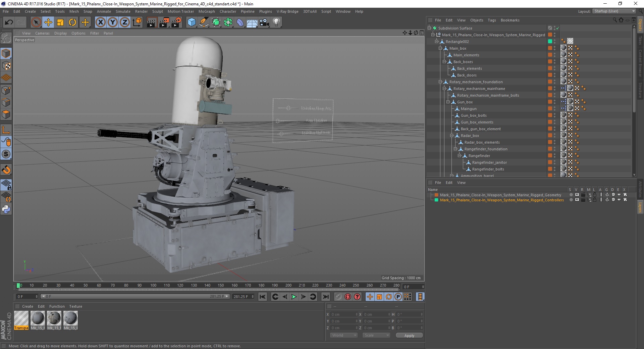
Task: Collapse the Gun_box tree node
Action: (448, 102)
